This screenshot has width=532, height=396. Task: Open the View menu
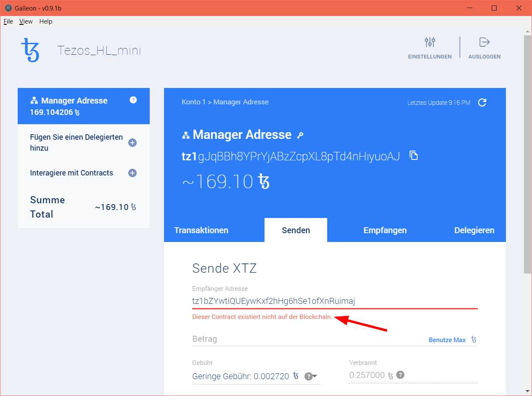[x=26, y=21]
